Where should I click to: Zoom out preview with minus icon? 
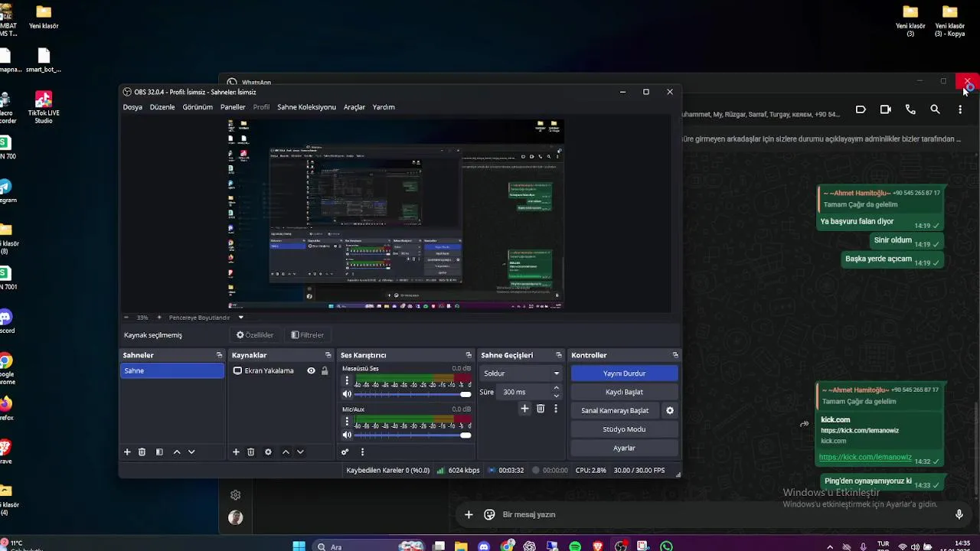coord(126,318)
